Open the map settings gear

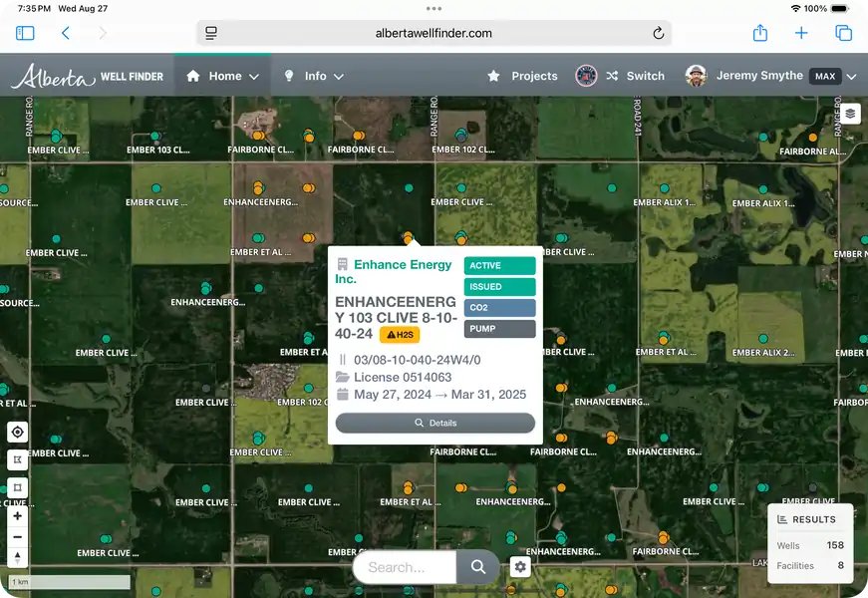[520, 567]
